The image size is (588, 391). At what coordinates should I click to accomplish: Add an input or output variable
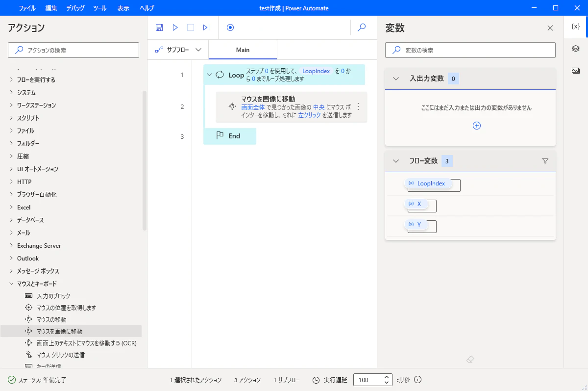click(477, 126)
